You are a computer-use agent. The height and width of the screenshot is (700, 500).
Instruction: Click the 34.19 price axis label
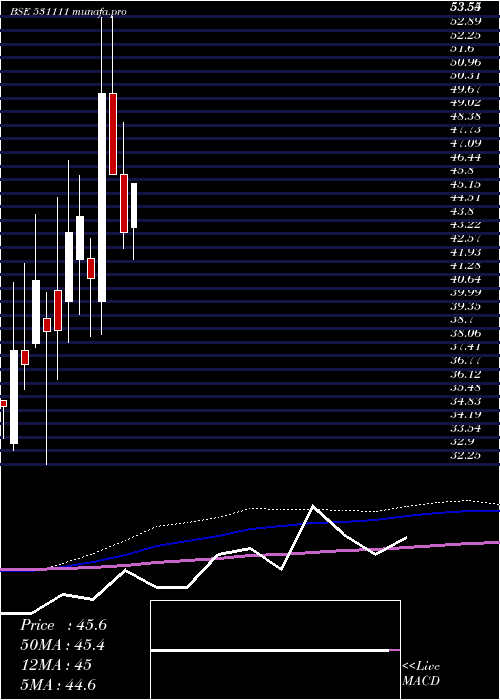click(466, 415)
